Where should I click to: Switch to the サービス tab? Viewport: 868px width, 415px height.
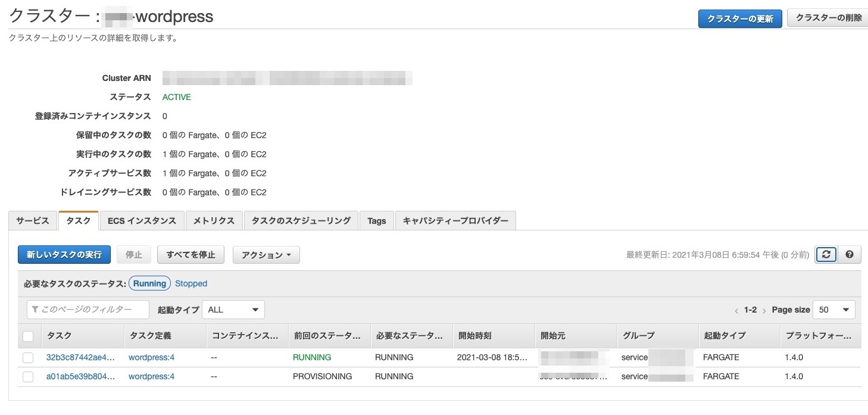pos(33,221)
